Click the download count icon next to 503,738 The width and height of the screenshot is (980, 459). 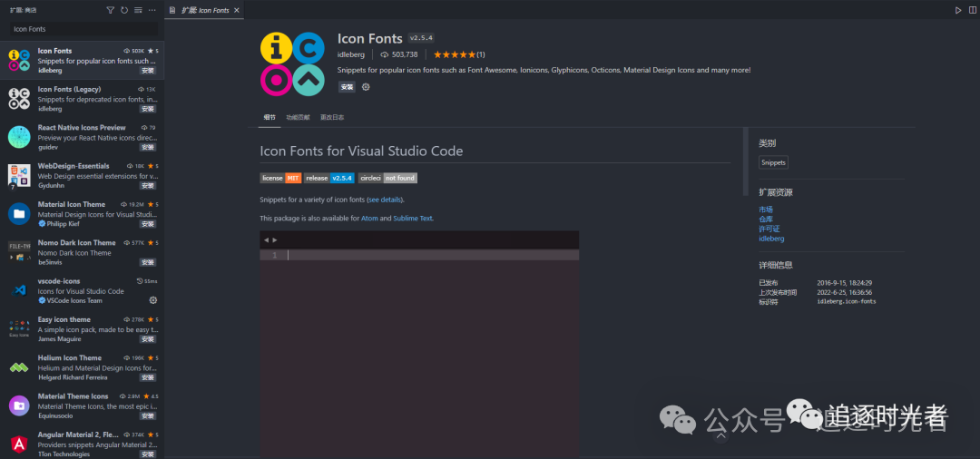click(385, 54)
